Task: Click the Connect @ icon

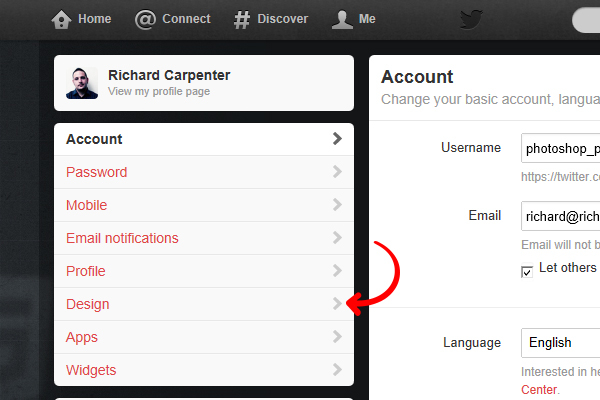Action: 145,19
